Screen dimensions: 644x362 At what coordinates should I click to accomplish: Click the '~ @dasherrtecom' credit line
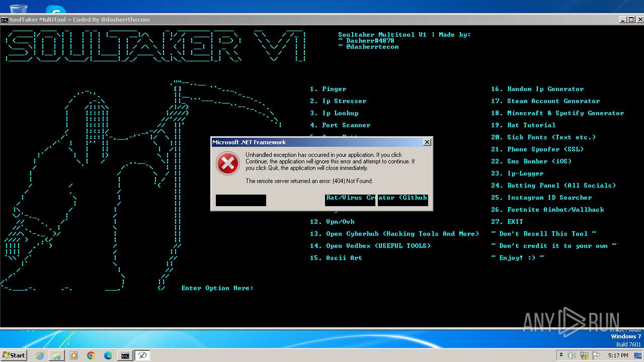[x=368, y=47]
